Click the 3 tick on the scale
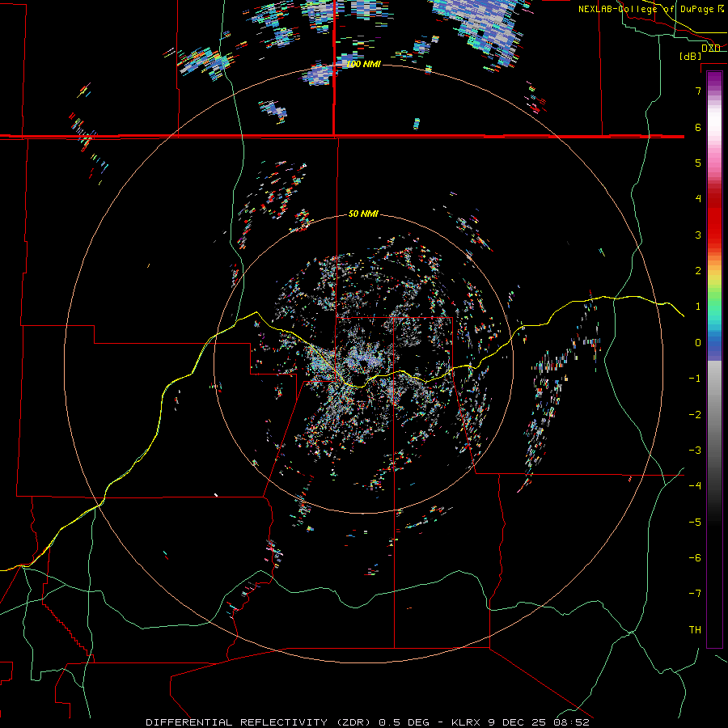The image size is (728, 728). click(698, 235)
